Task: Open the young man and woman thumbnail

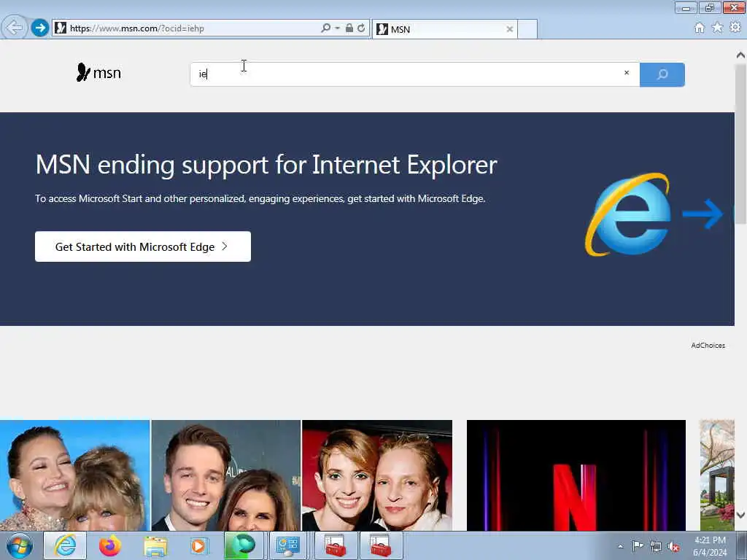Action: [x=226, y=475]
